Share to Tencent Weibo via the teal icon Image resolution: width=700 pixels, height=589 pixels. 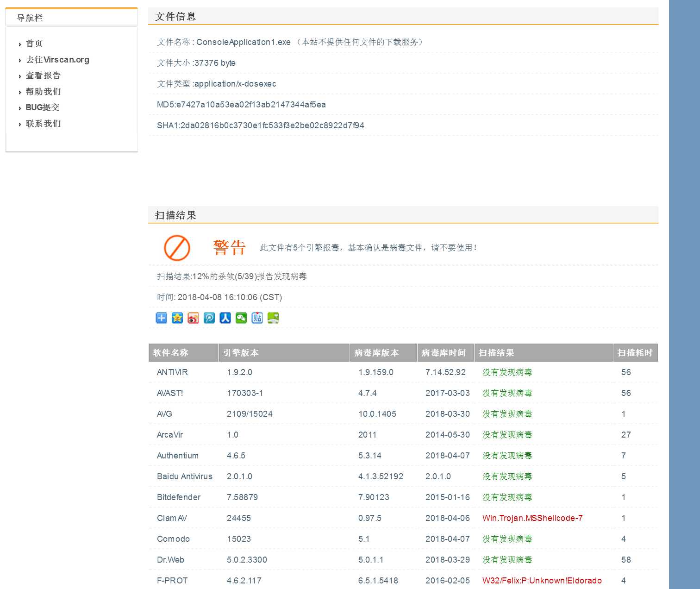coord(209,318)
